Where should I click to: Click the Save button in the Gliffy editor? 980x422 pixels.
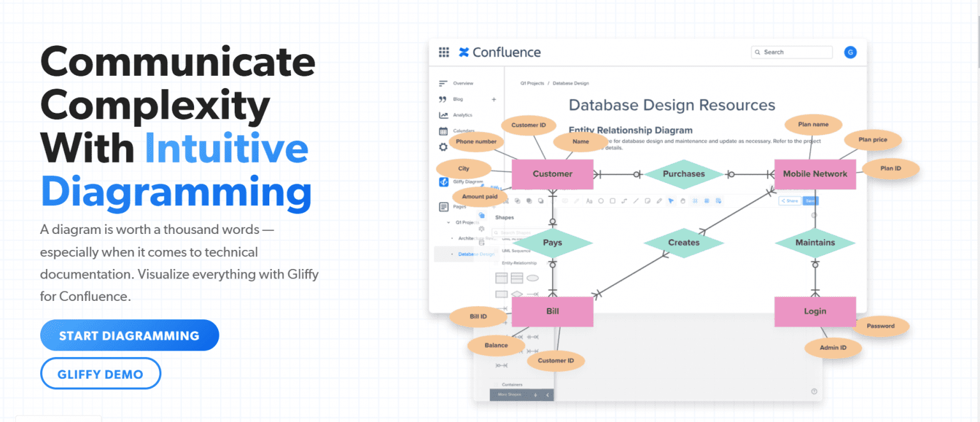point(809,200)
